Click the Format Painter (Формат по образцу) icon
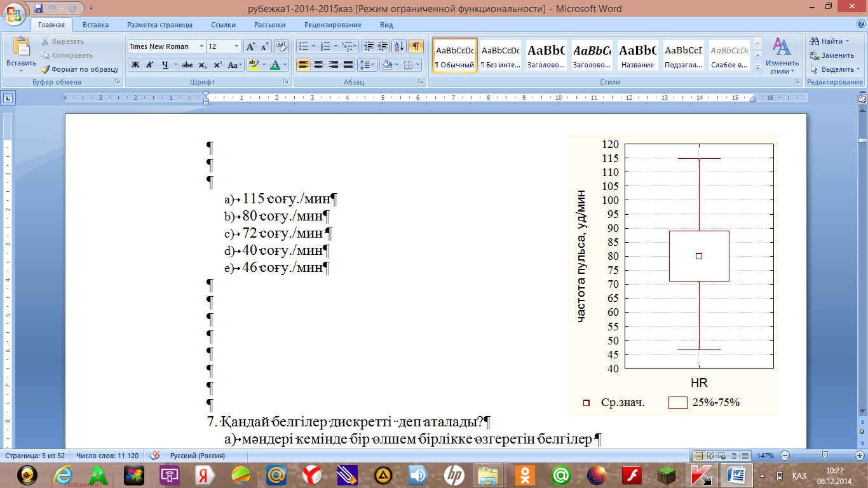868x488 pixels. point(46,69)
